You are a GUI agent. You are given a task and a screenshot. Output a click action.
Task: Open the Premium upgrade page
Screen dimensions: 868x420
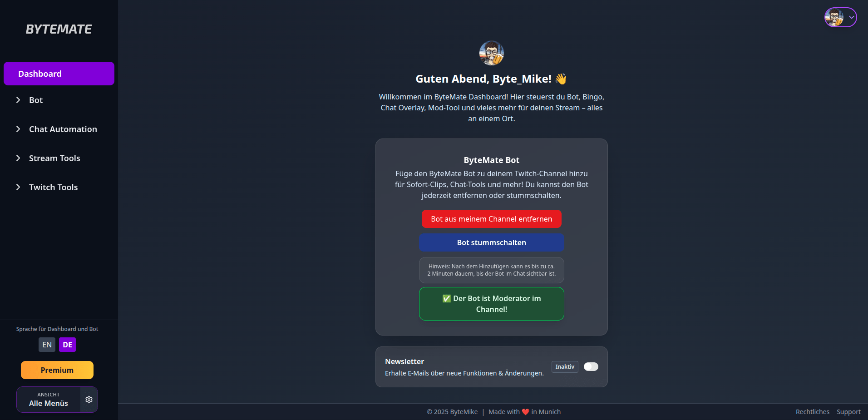click(x=57, y=370)
